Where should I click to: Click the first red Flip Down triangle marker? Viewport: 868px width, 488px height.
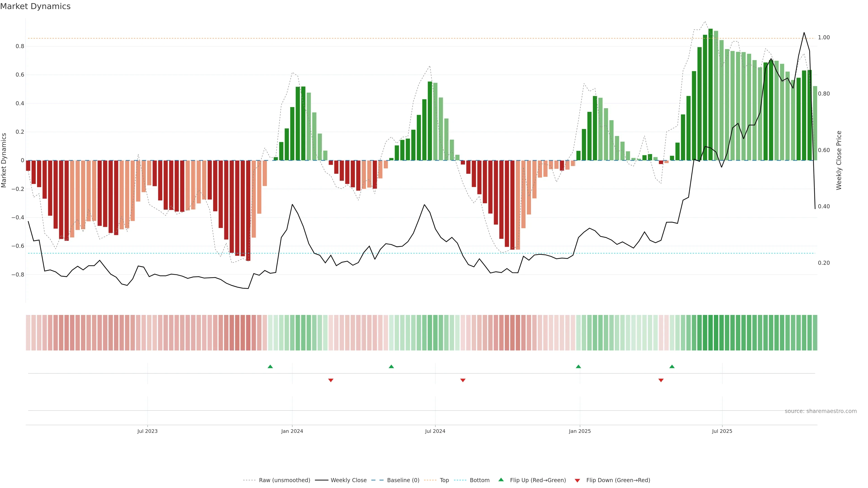(x=330, y=380)
